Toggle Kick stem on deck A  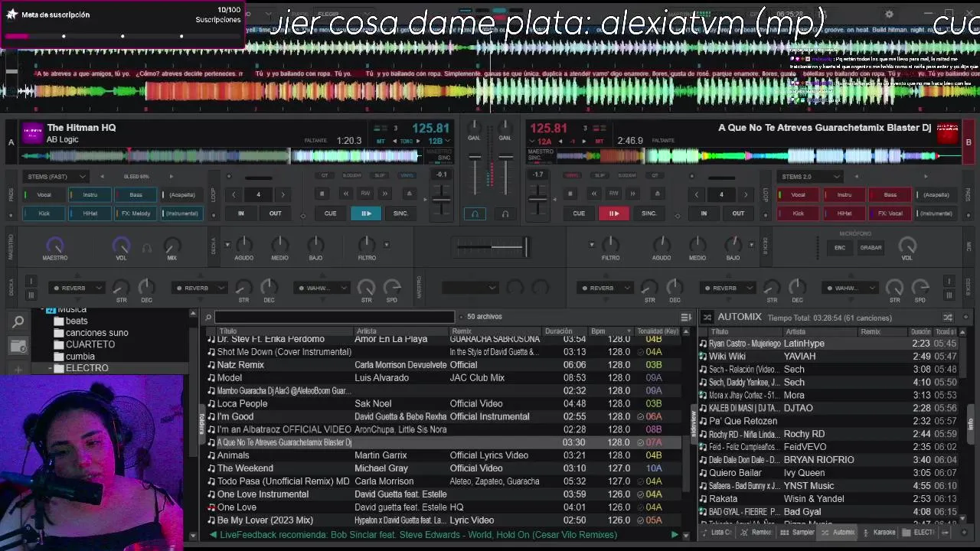pyautogui.click(x=44, y=214)
